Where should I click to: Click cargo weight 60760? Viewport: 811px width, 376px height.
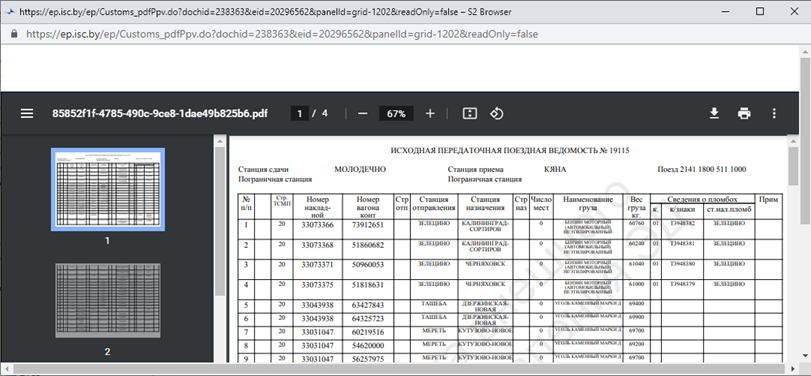(637, 223)
